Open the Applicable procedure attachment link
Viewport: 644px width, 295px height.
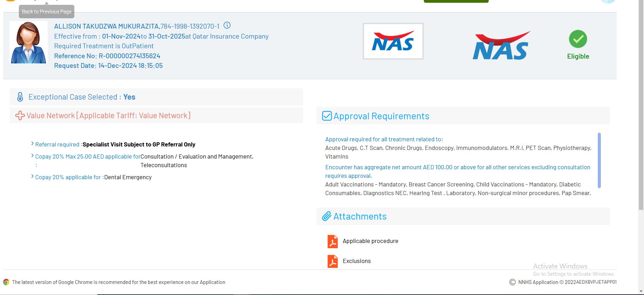370,241
